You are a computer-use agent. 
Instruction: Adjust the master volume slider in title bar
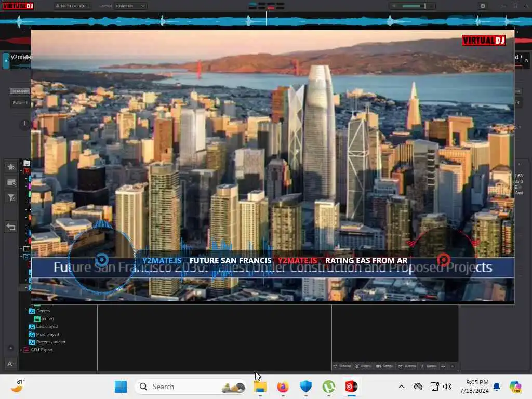413,6
